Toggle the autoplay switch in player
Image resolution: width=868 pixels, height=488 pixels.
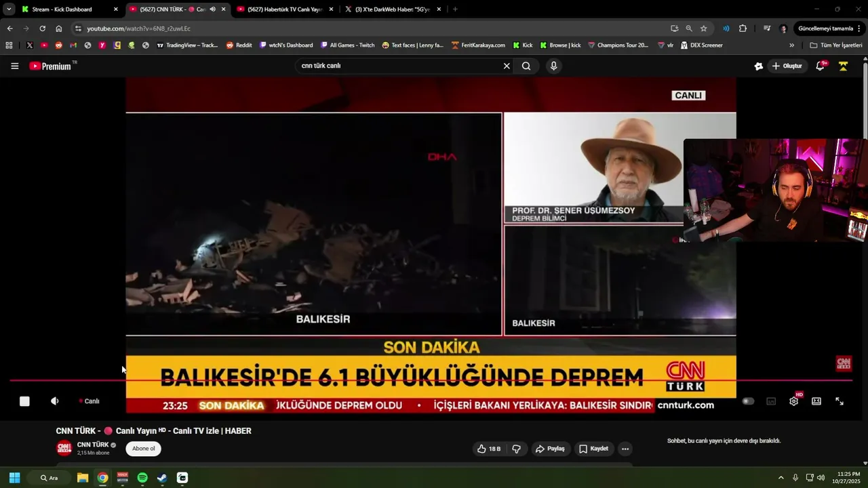[748, 401]
